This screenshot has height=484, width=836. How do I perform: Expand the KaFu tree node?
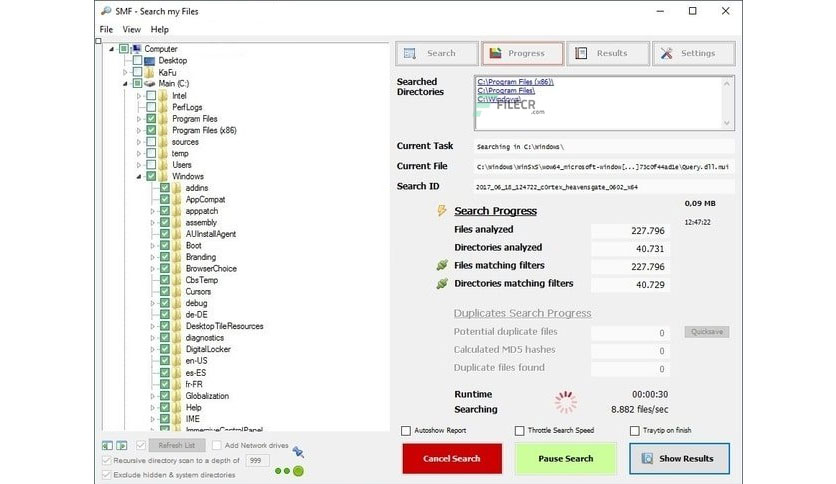[x=125, y=72]
